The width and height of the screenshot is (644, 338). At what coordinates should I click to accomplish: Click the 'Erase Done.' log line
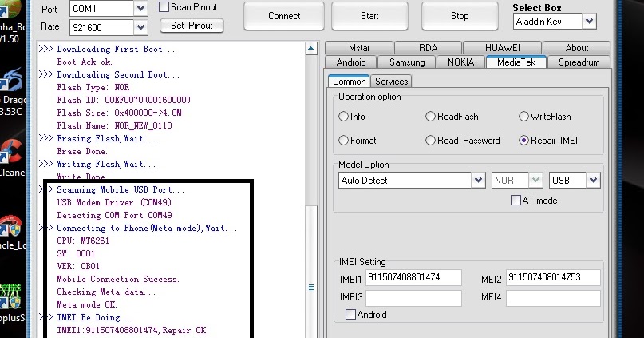coord(82,151)
